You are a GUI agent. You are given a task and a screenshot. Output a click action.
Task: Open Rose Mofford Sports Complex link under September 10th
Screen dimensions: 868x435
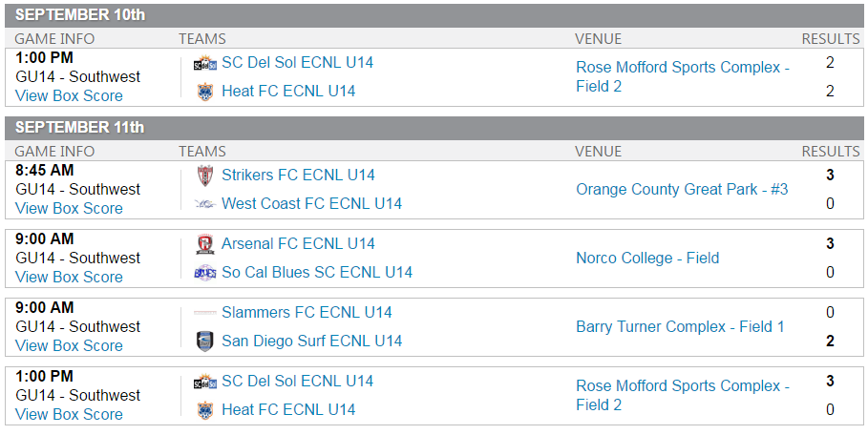pos(683,68)
